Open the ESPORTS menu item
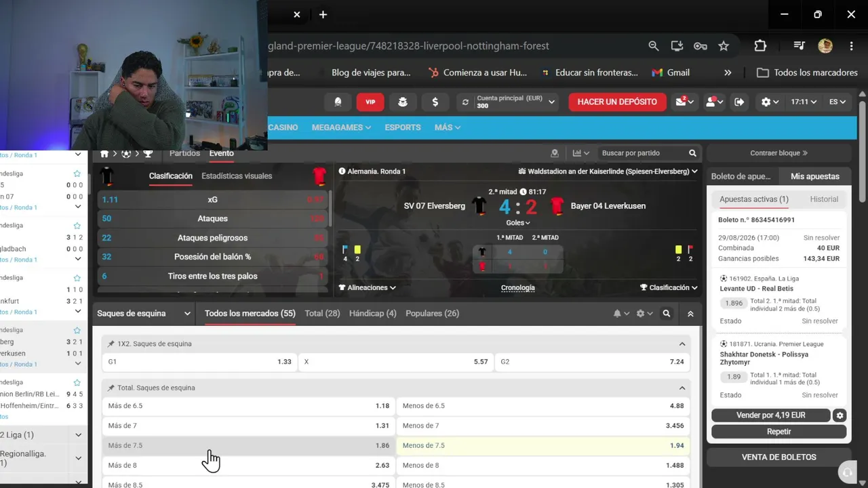The image size is (868, 488). coord(403,127)
